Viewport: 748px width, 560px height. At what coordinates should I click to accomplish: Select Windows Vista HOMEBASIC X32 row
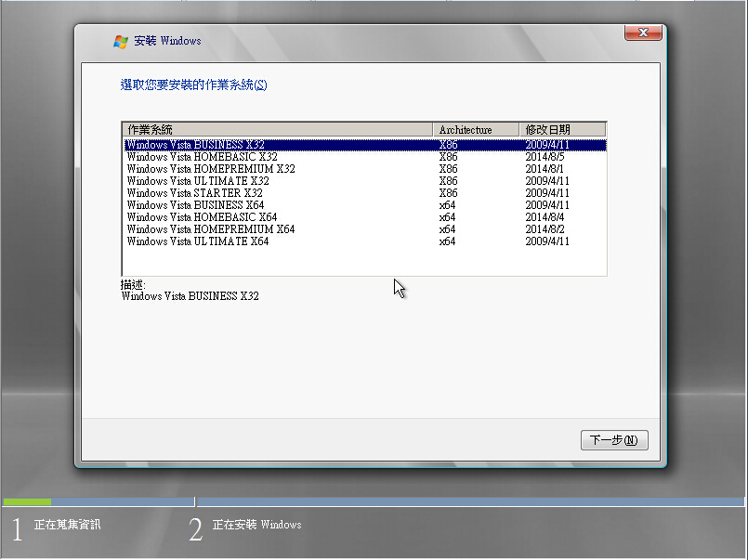point(365,157)
